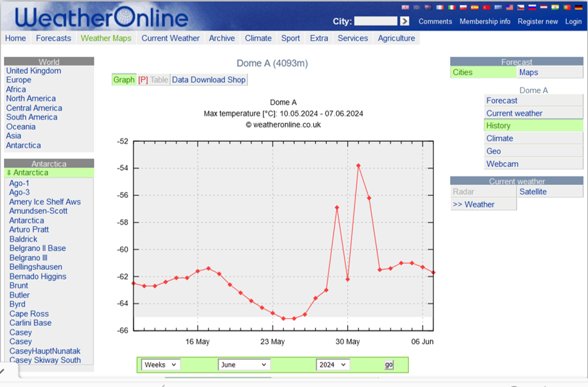Select the Maps forecast tab
Screen dimensions: 588x387
[x=550, y=73]
